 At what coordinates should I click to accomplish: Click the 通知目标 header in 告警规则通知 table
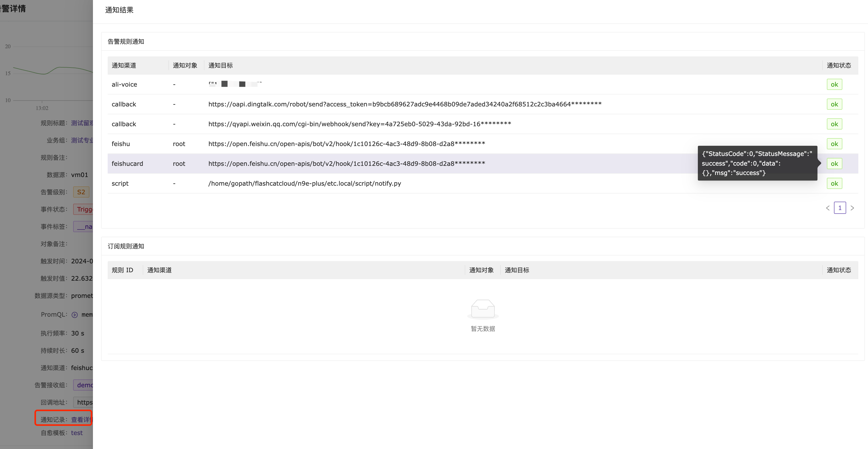coord(221,66)
